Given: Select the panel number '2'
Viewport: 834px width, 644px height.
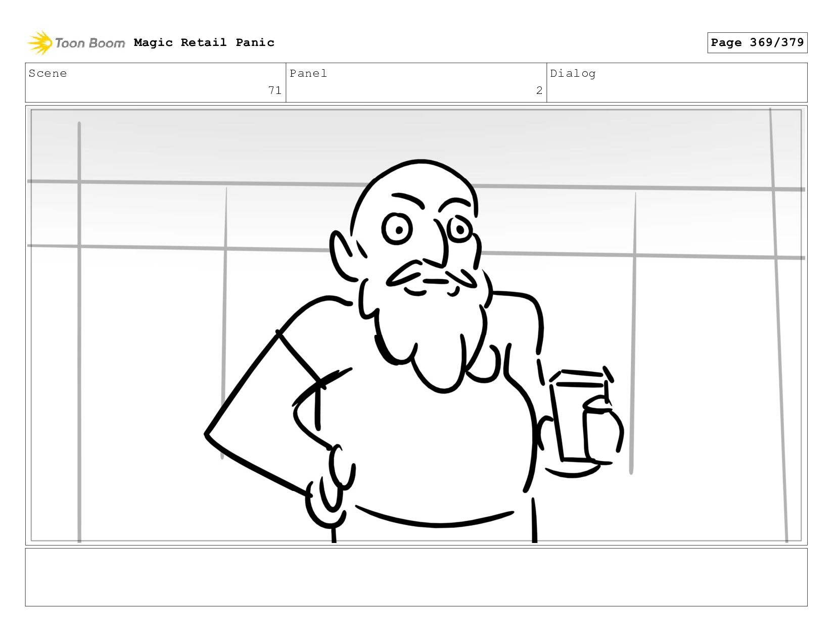Looking at the screenshot, I should point(539,90).
